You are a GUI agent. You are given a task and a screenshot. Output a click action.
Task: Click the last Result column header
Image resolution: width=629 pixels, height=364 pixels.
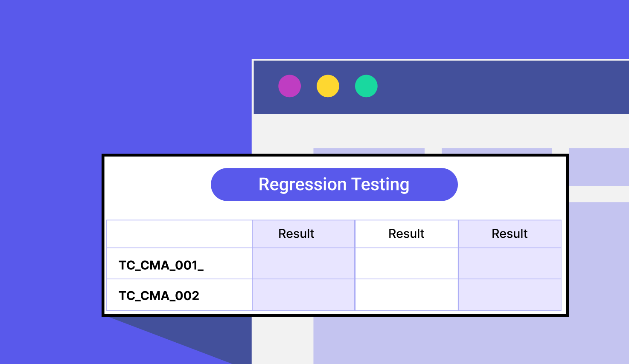(510, 234)
